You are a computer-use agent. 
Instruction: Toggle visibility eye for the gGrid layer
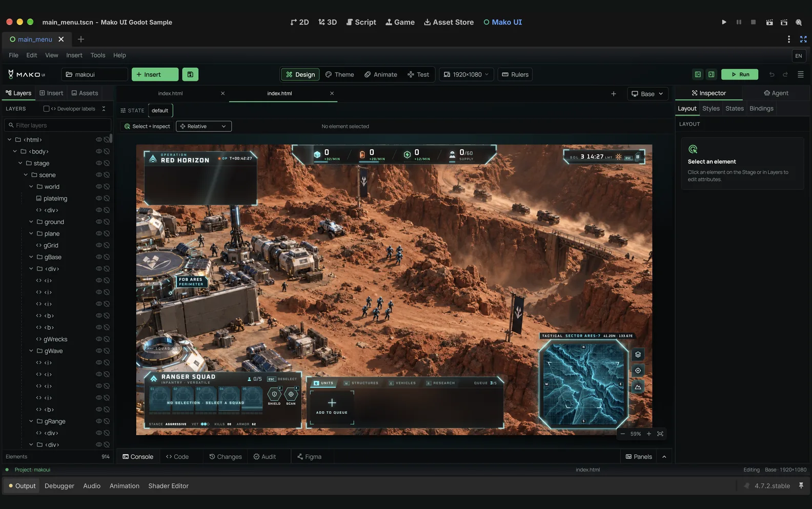[x=98, y=245]
